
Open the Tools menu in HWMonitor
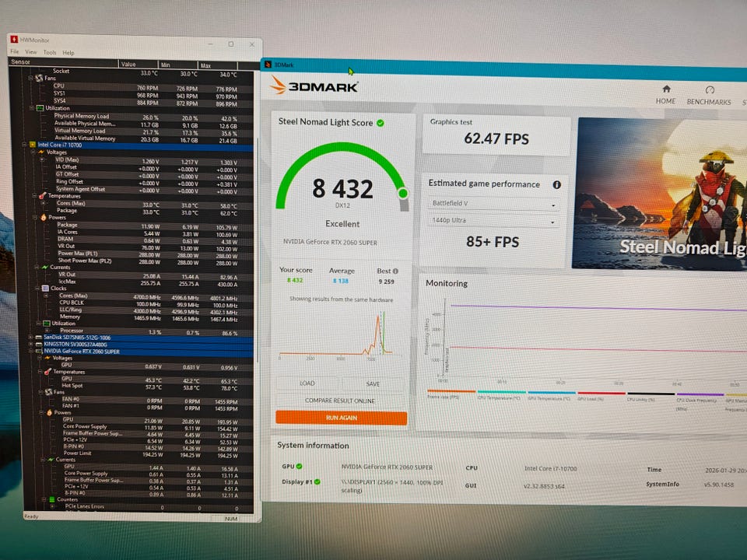click(x=50, y=52)
